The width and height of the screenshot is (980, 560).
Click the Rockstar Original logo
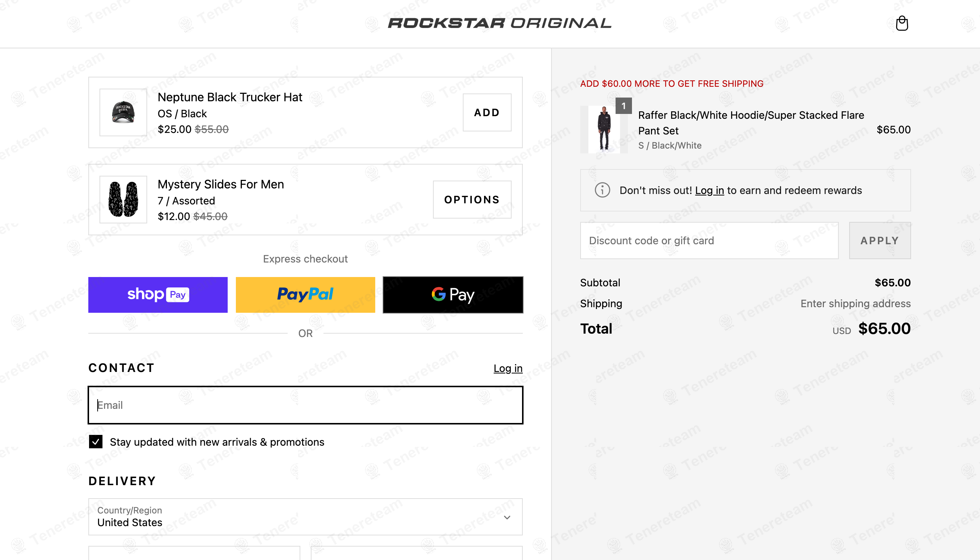499,23
